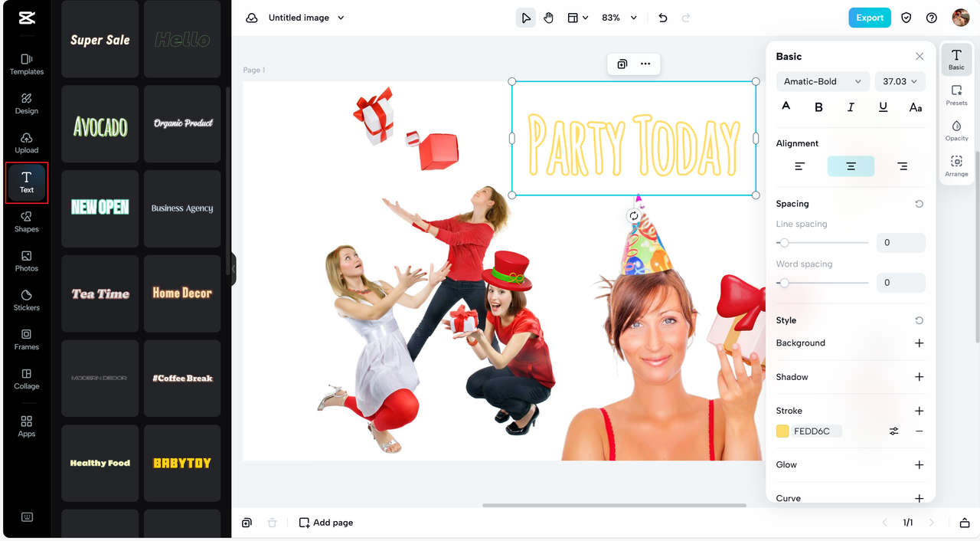Add a Shadow style
980x541 pixels.
(x=920, y=377)
